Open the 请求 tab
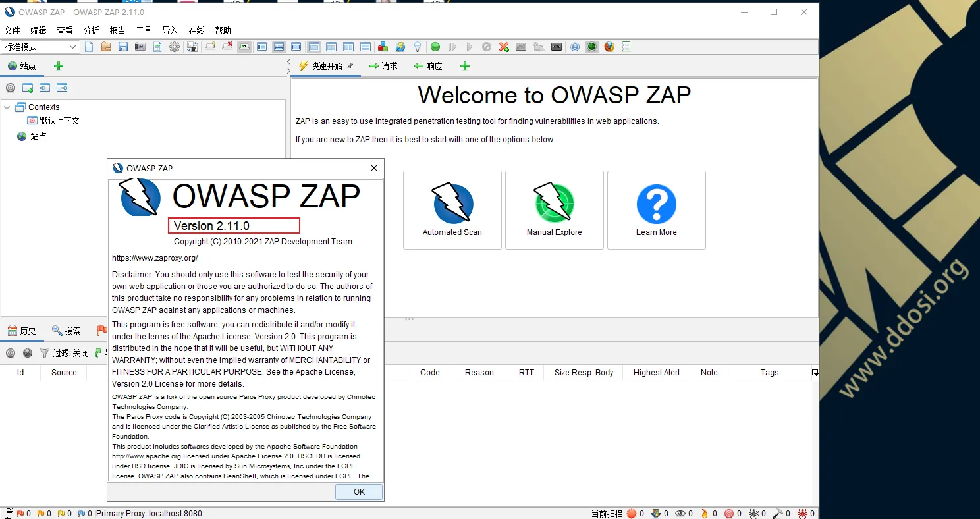 pos(383,66)
